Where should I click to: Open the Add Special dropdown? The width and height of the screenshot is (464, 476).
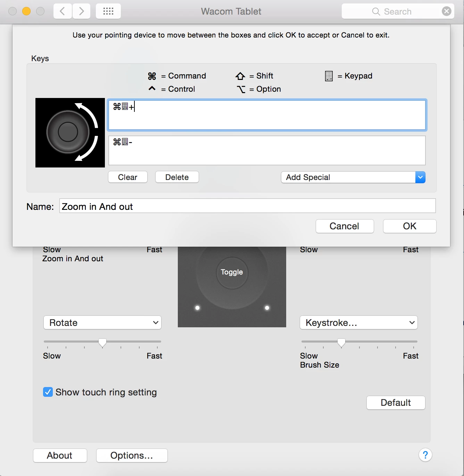[x=353, y=177]
